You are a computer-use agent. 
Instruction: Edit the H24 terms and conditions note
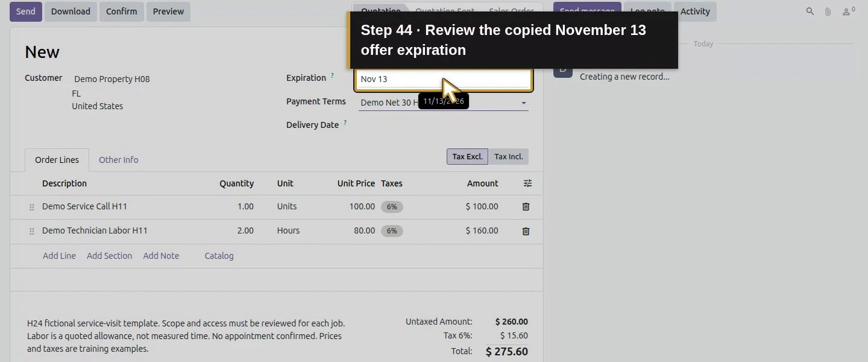click(x=187, y=336)
